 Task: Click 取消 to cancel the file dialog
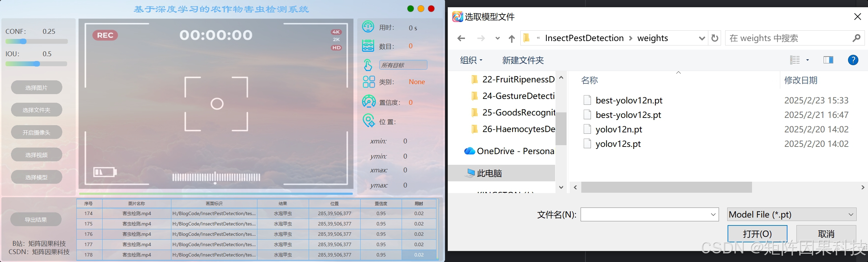coord(826,234)
